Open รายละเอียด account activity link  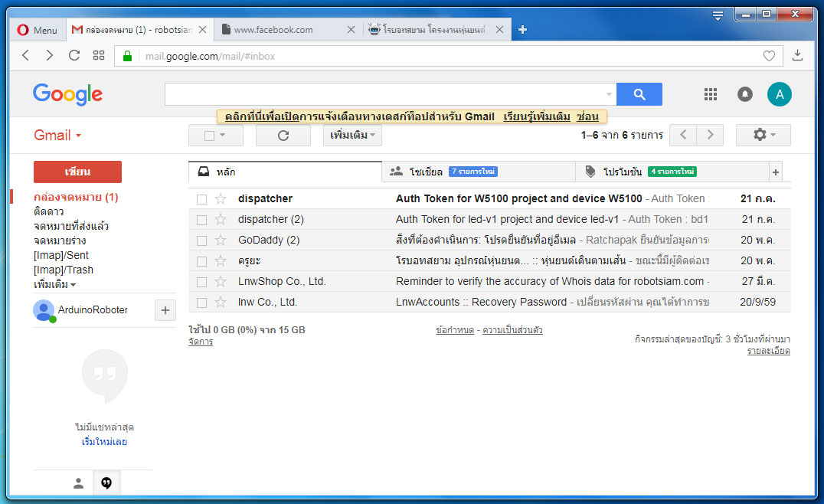tap(768, 351)
